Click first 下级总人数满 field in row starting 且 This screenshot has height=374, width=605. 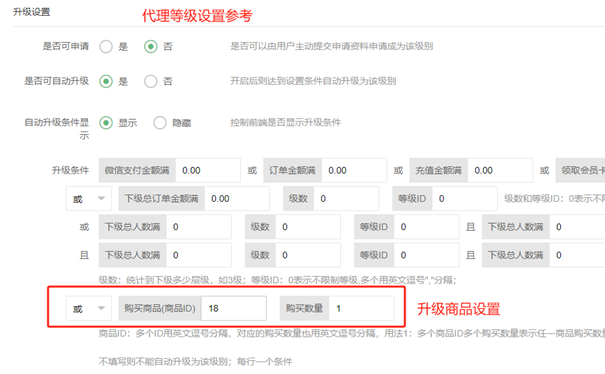pyautogui.click(x=199, y=255)
